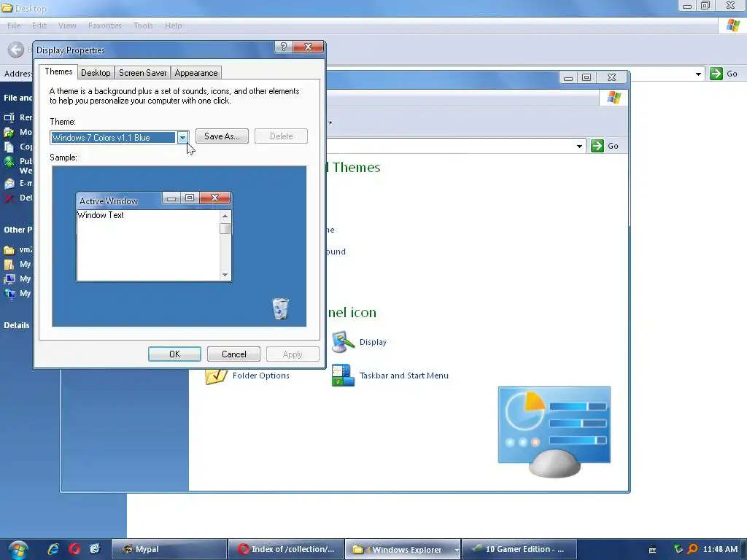Switch to the Desktop tab in Display Properties
This screenshot has width=747, height=560.
[96, 73]
